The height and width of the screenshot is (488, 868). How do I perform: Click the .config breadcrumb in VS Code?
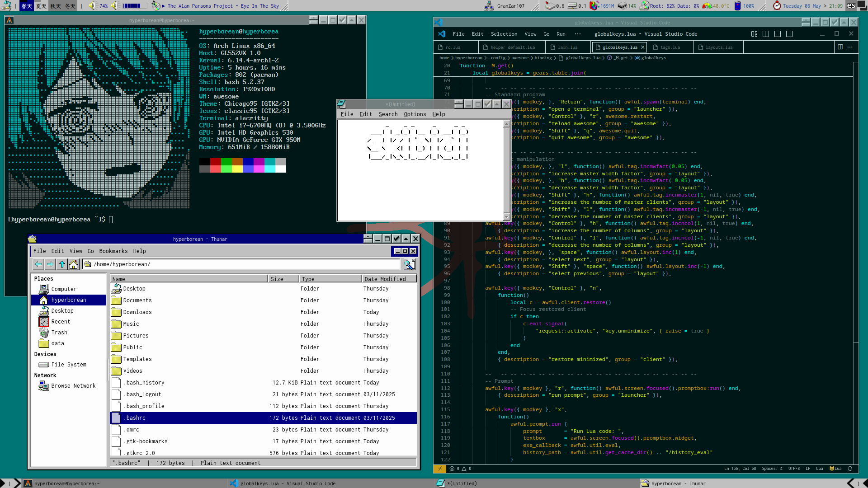click(498, 58)
